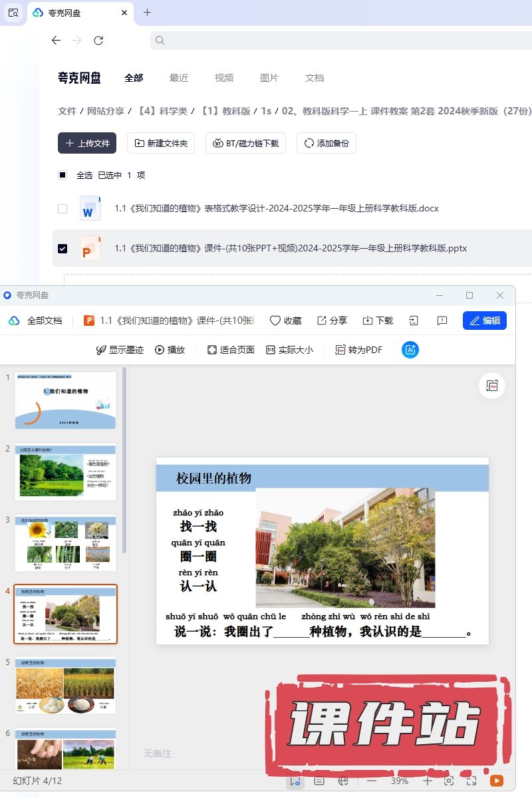
Task: Uncheck the pptx file checkbox
Action: [63, 249]
